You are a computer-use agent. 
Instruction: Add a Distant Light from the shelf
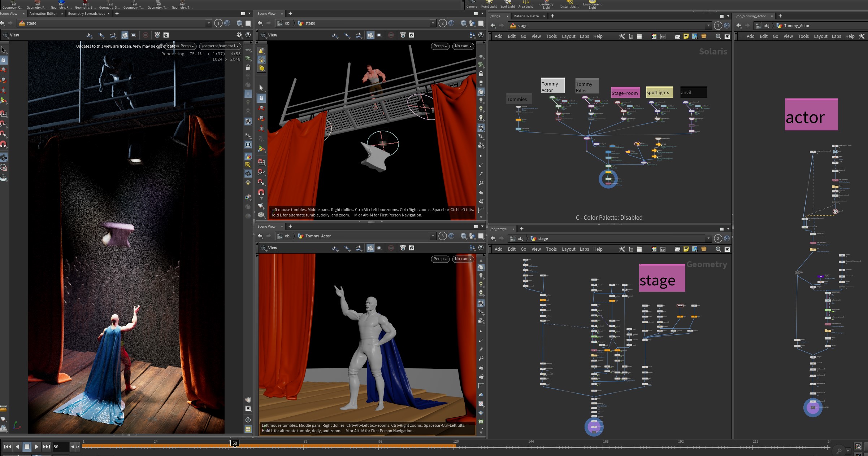pos(569,4)
